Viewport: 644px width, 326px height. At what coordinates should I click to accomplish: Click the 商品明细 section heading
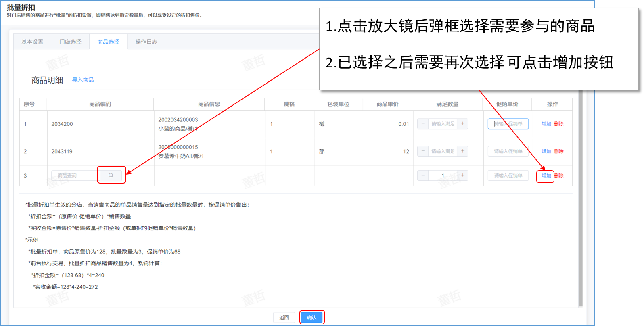pyautogui.click(x=47, y=80)
